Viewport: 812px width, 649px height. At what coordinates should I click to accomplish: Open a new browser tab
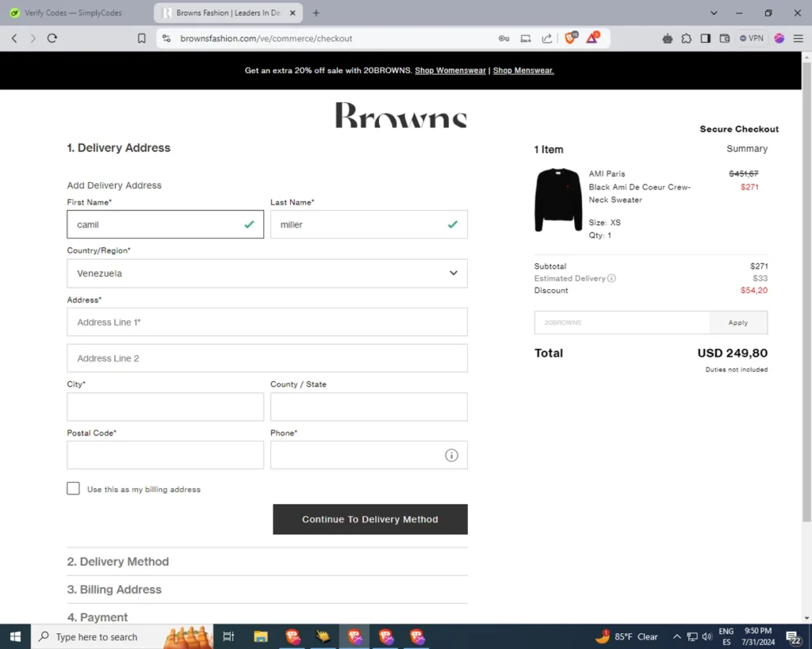click(x=316, y=13)
